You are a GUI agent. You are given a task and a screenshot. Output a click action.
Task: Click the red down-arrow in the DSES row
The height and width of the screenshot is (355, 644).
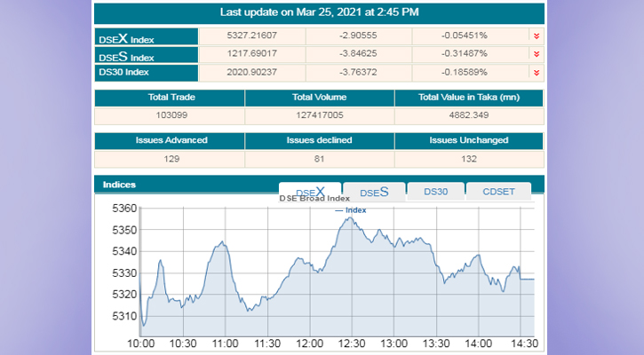[536, 54]
